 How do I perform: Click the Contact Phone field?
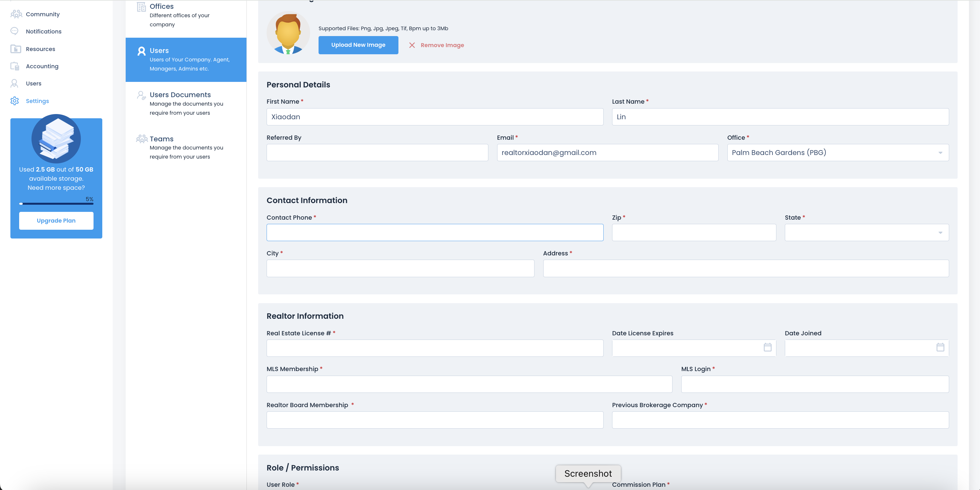coord(435,233)
